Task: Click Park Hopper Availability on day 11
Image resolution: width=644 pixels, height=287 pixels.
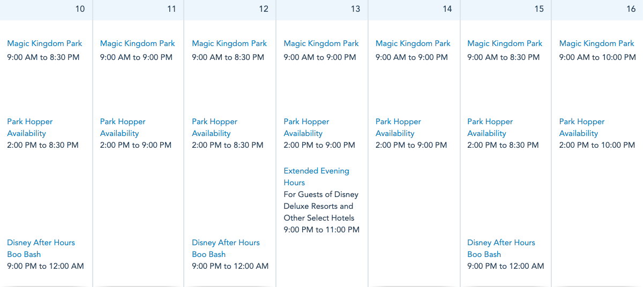Action: point(122,127)
